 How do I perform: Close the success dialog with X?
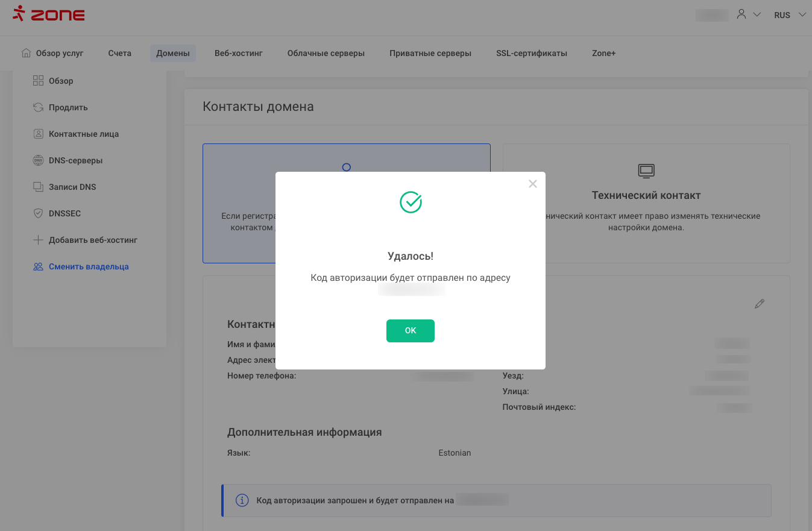532,184
